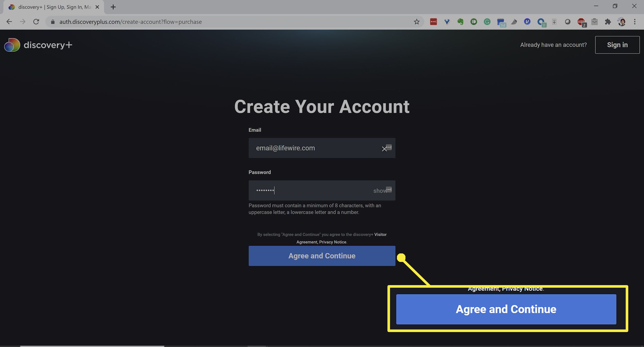Viewport: 644px width, 347px height.
Task: Select the address bar URL
Action: 129,21
